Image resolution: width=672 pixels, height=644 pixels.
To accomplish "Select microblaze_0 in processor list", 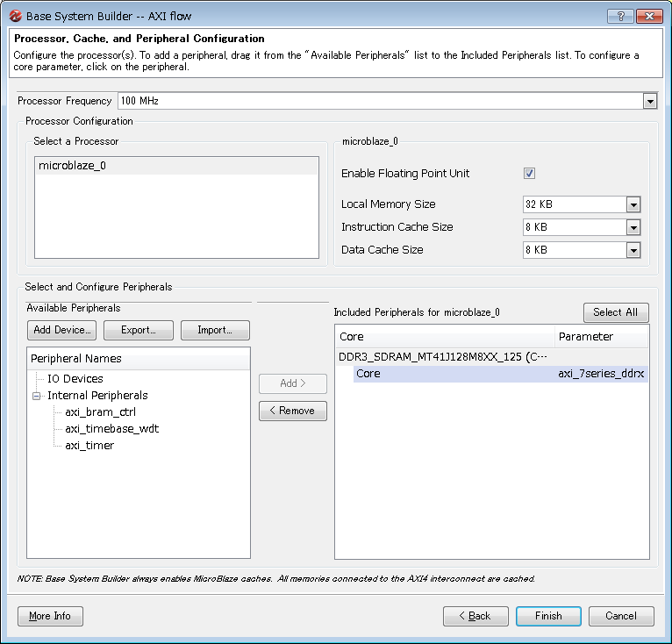I will tap(72, 166).
